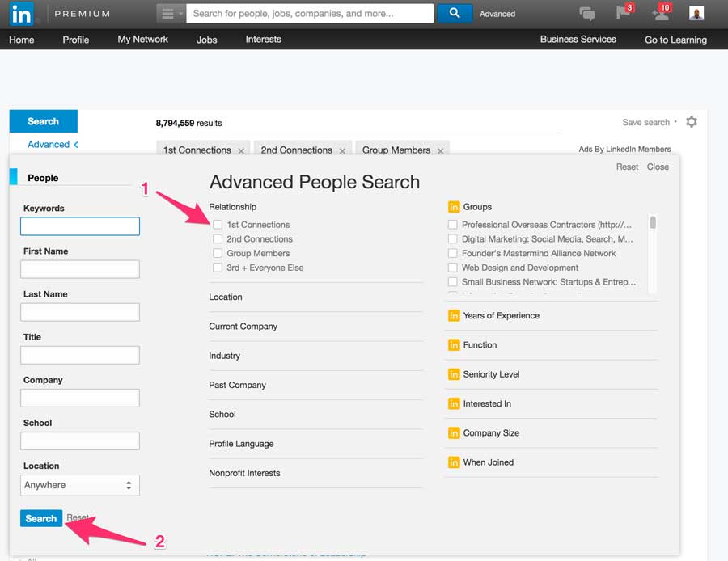Check the 2nd Connections checkbox
Image resolution: width=728 pixels, height=561 pixels.
(x=218, y=239)
